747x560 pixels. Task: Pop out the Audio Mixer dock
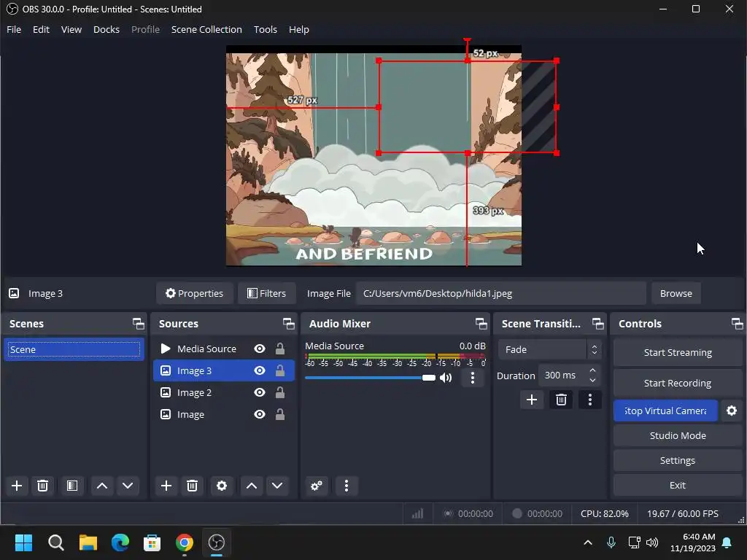(481, 324)
